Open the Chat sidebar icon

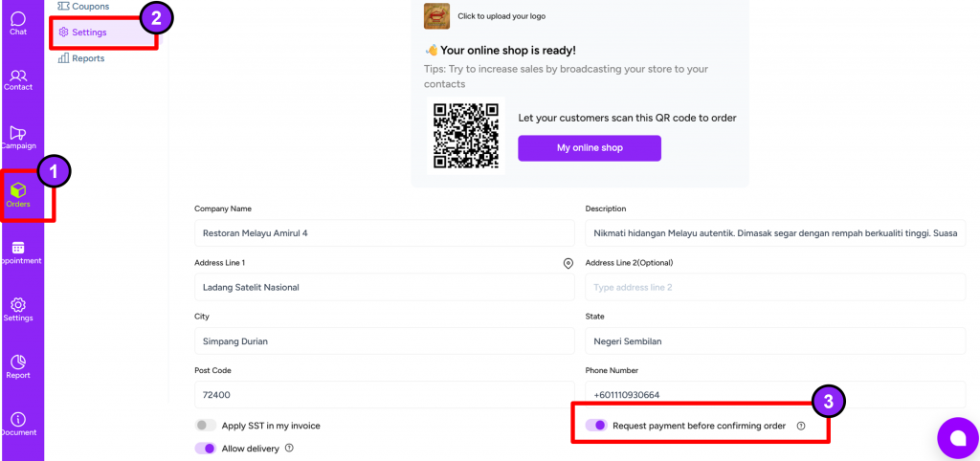[18, 21]
